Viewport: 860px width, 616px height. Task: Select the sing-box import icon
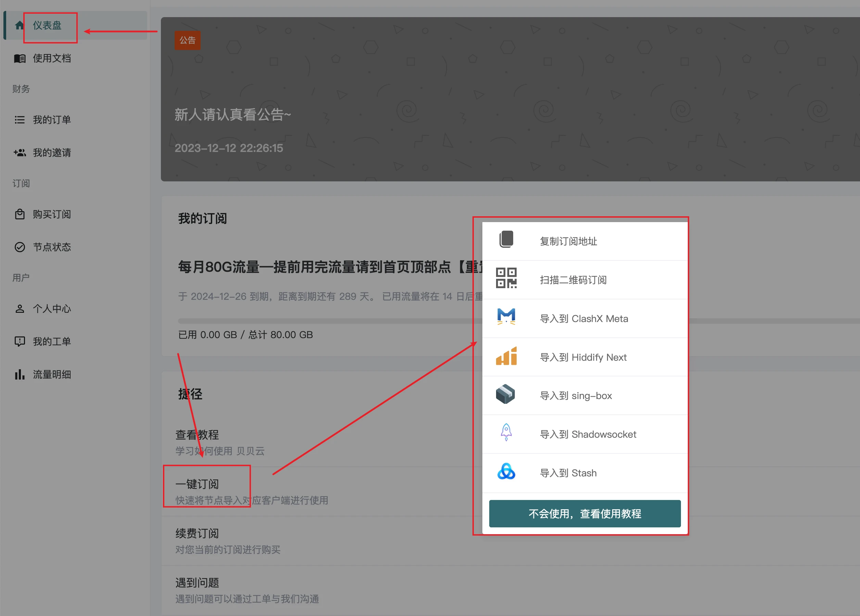point(505,394)
